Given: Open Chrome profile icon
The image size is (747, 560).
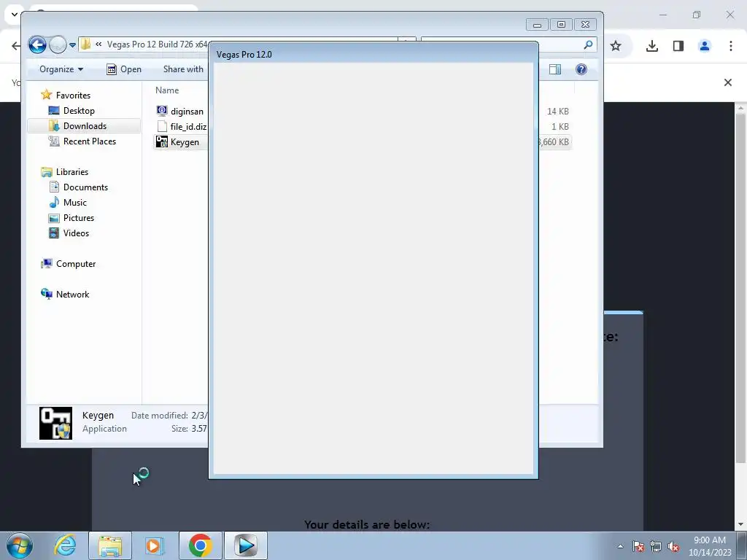Looking at the screenshot, I should (x=705, y=46).
